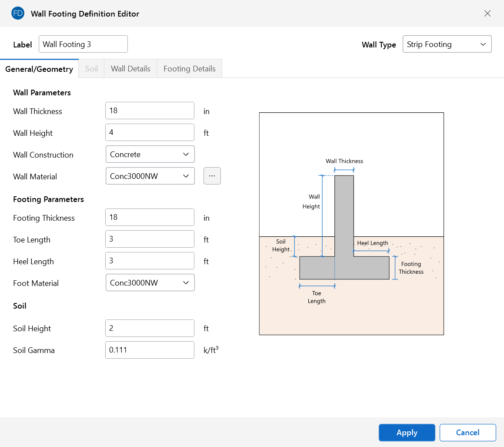This screenshot has height=447, width=504.
Task: Click the Cancel button
Action: click(468, 433)
